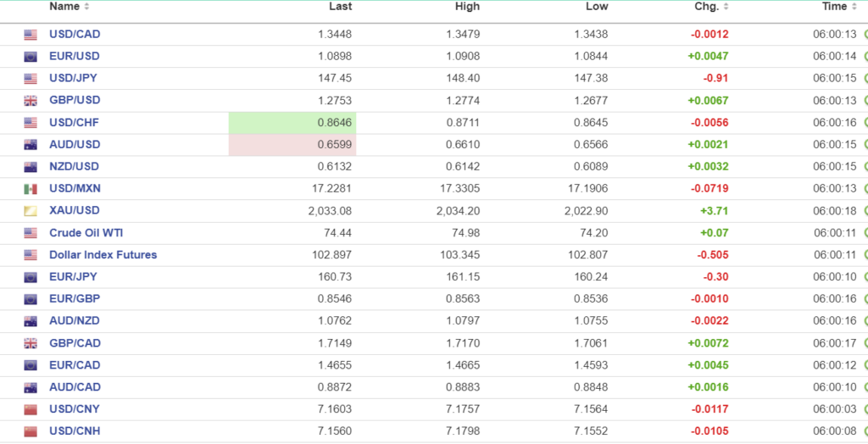
Task: Click the EU flag beside EUR/USD
Action: pyautogui.click(x=31, y=57)
